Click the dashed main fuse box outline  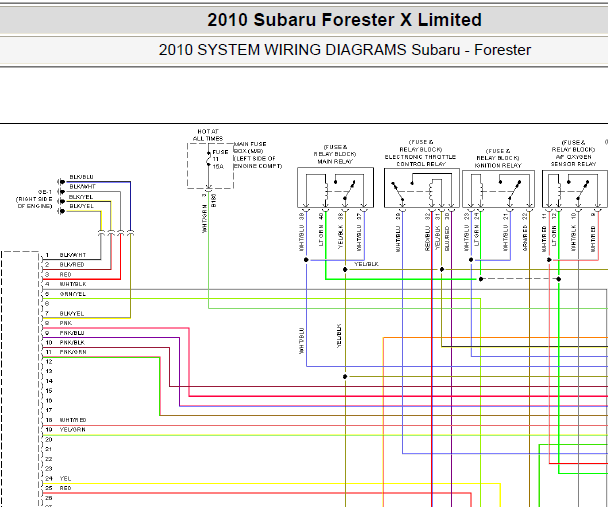coord(211,166)
